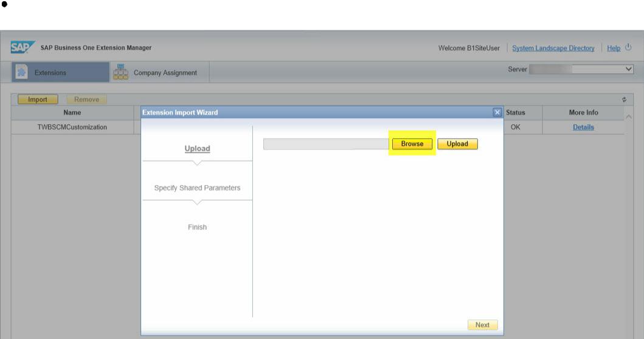644x339 pixels.
Task: Open the Help link
Action: [x=614, y=48]
